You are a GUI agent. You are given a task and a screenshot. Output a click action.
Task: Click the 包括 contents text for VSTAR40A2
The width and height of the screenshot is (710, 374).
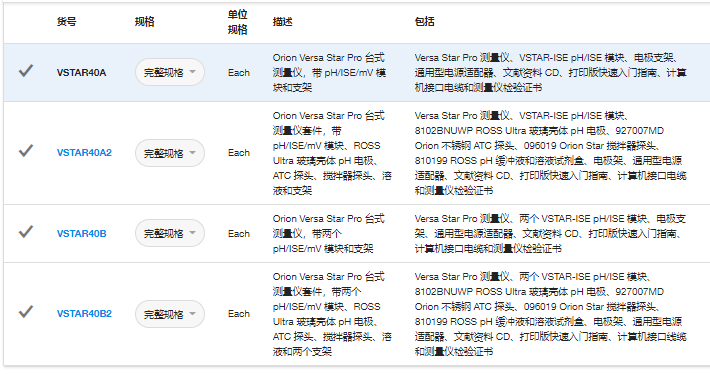551,153
